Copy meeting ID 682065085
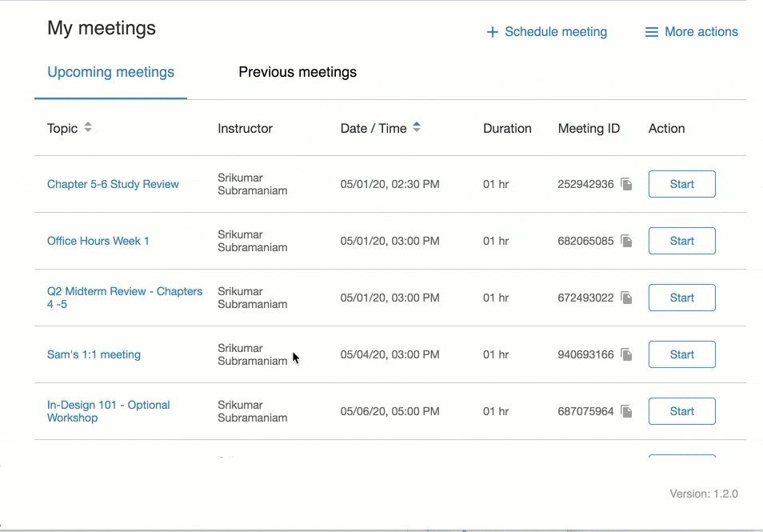 [x=627, y=242]
